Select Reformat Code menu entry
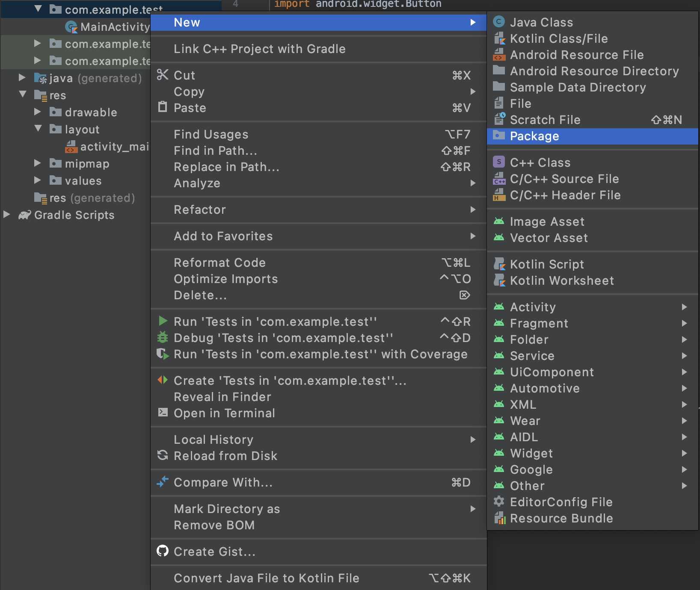The width and height of the screenshot is (700, 590). coord(318,263)
